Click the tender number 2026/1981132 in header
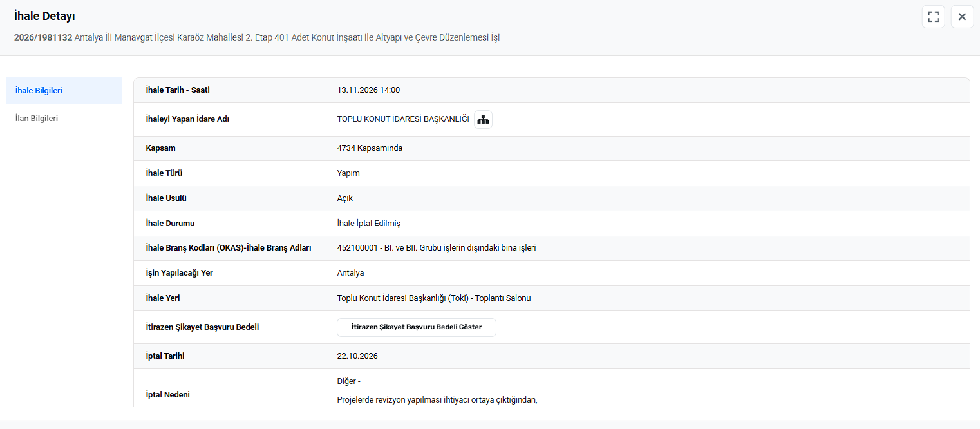 [x=43, y=37]
